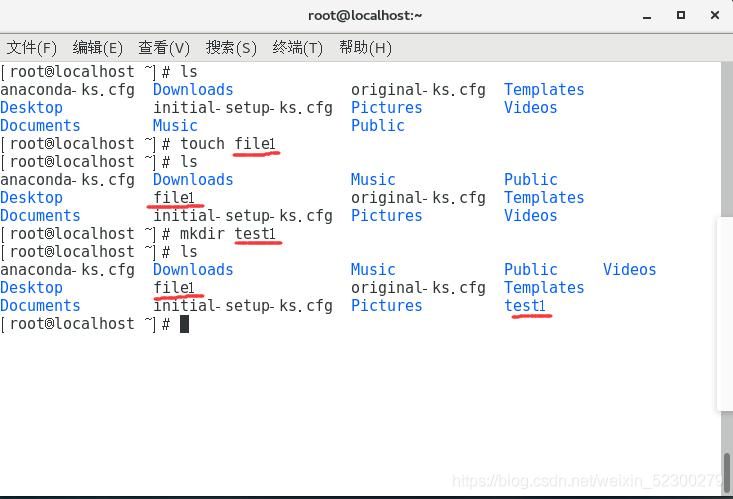Open the 文件(F) menu
733x499 pixels.
pyautogui.click(x=31, y=48)
